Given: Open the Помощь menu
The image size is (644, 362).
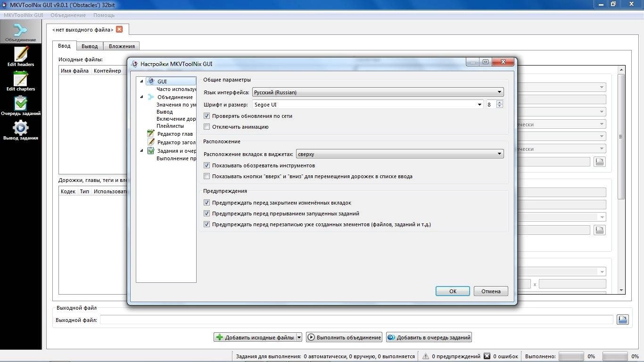Looking at the screenshot, I should pyautogui.click(x=104, y=15).
